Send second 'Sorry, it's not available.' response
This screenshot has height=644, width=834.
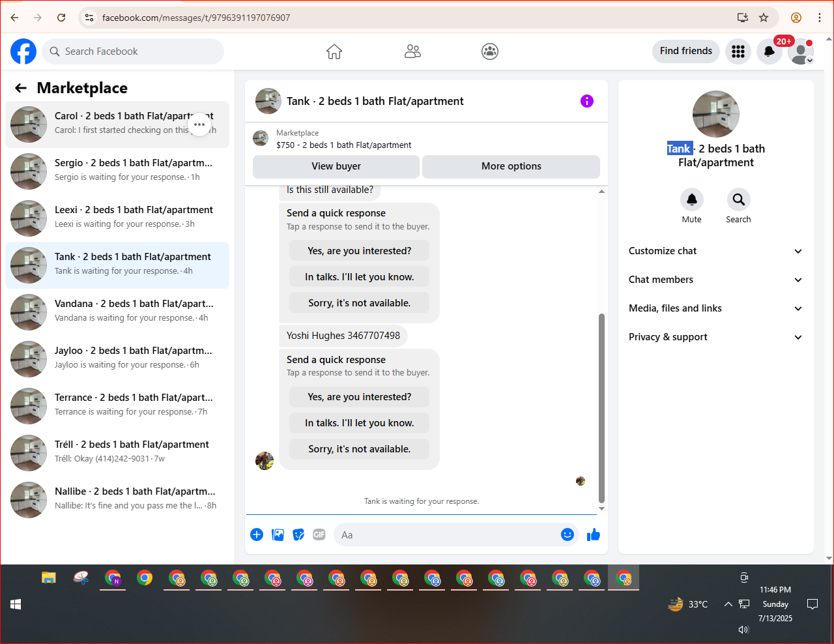coord(360,449)
